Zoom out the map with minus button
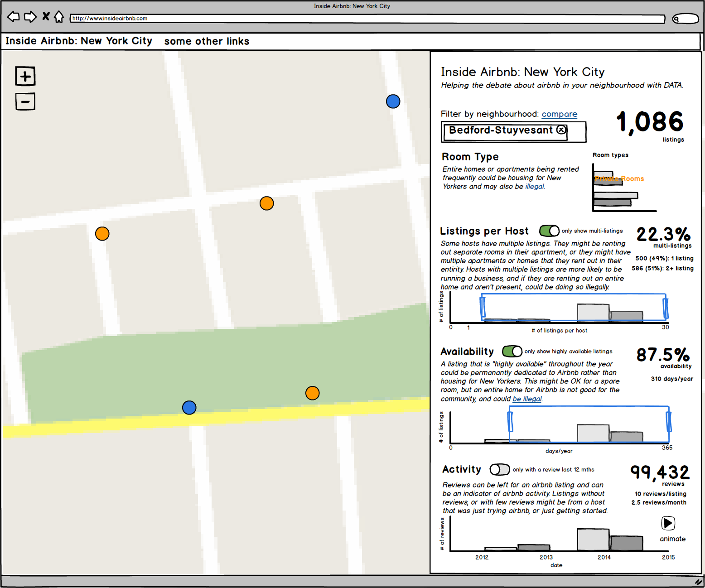The width and height of the screenshot is (705, 588). point(25,101)
